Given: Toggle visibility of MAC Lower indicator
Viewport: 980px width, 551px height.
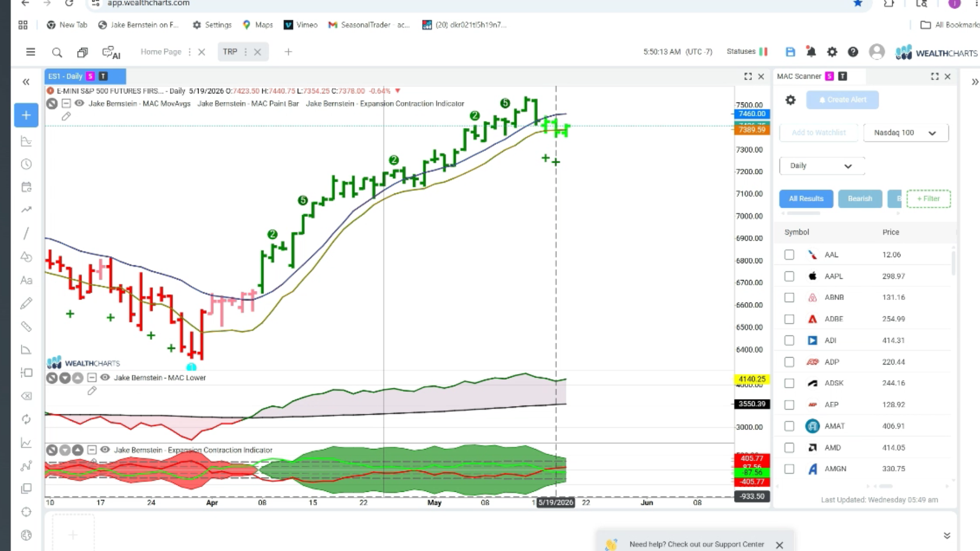Looking at the screenshot, I should coord(105,378).
